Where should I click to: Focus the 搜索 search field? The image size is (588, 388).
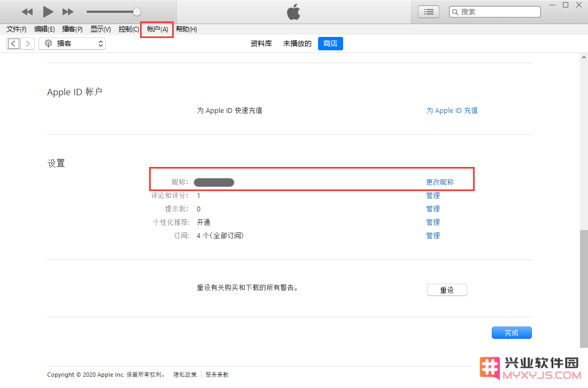(x=494, y=12)
